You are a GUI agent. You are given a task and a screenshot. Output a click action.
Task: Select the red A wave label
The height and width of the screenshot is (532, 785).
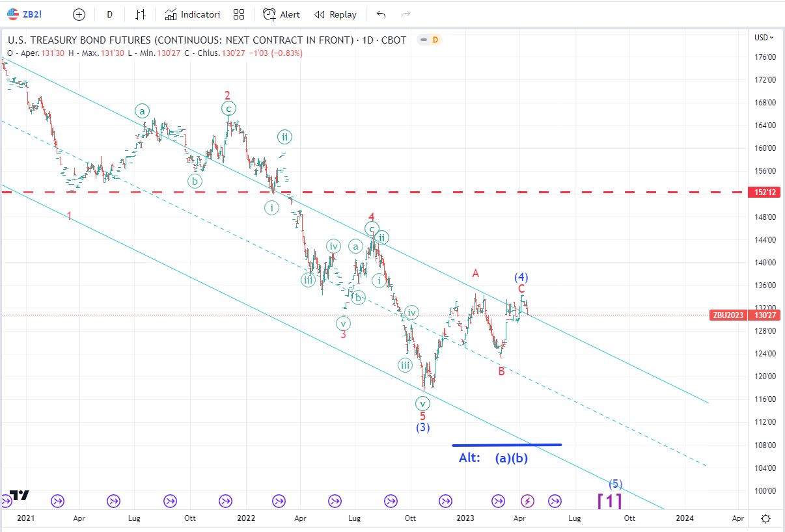[x=475, y=273]
